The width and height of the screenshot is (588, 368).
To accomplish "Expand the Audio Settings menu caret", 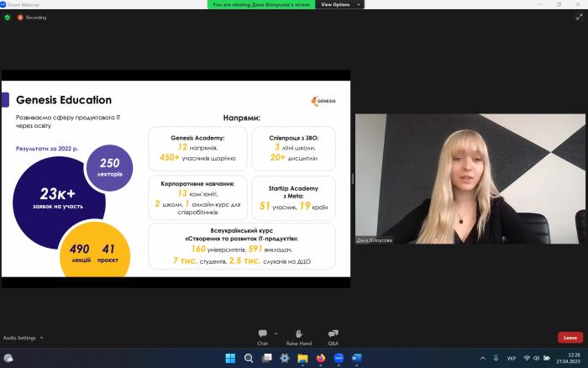I will point(41,338).
